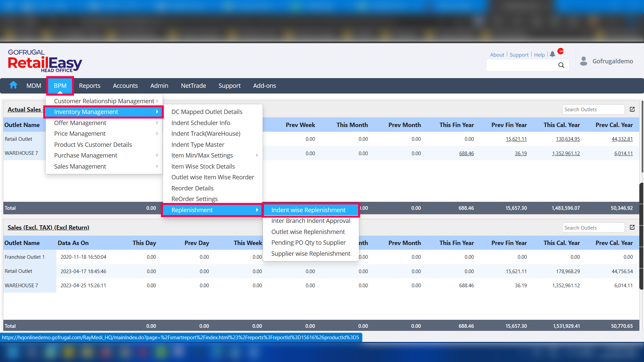Expand Customer Relationship Management submenu
Image resolution: width=644 pixels, height=362 pixels.
coord(104,101)
